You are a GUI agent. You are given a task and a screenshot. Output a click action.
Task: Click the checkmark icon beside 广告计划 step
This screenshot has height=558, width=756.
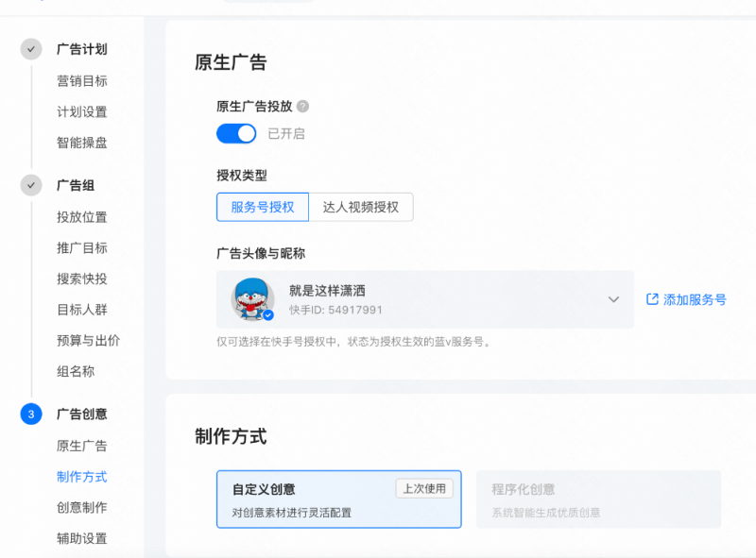(x=30, y=49)
